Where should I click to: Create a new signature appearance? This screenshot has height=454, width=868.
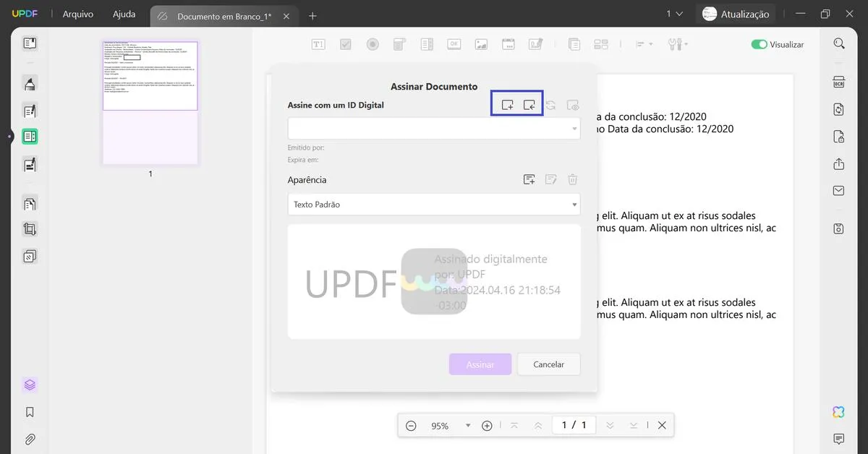point(529,180)
